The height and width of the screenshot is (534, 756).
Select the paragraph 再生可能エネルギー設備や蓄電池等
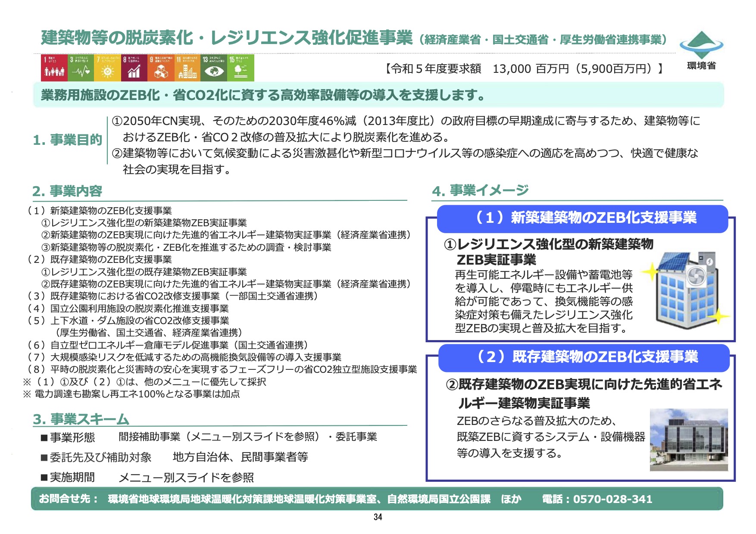544,301
